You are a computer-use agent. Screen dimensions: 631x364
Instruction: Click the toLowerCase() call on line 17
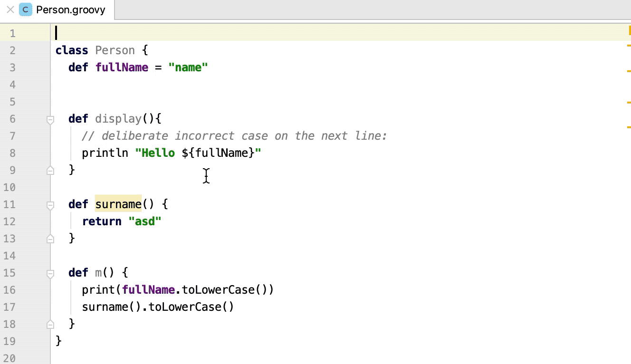click(x=190, y=307)
